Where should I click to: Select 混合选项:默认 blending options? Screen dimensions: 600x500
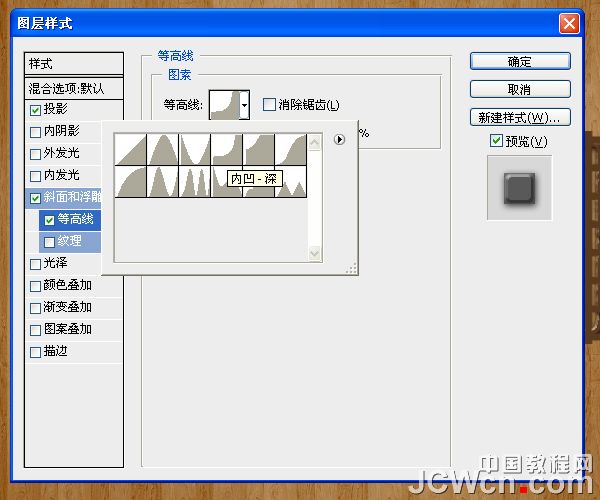pos(74,88)
